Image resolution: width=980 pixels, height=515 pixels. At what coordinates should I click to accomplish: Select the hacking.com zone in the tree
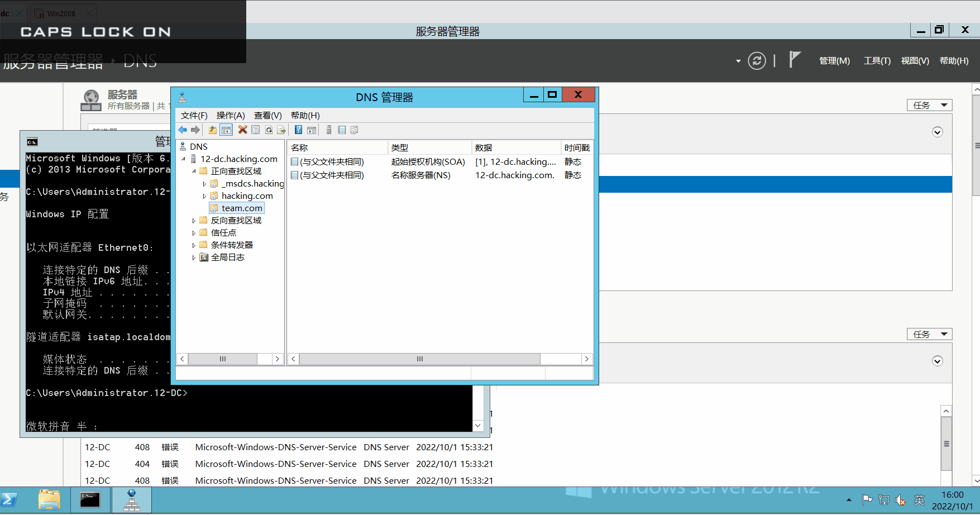(x=247, y=196)
